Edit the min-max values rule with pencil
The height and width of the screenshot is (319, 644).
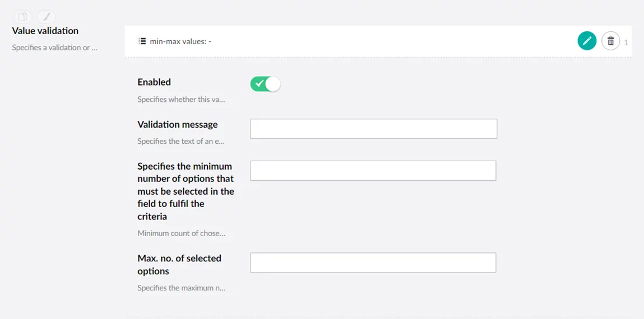tap(587, 41)
